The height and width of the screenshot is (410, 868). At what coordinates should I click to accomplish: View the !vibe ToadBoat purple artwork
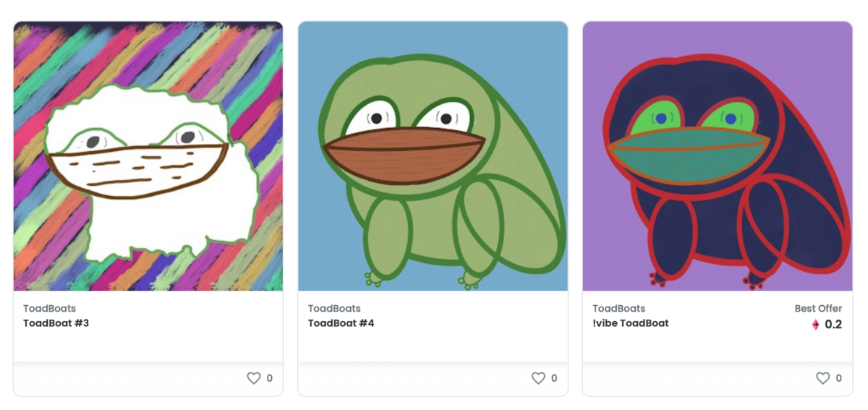pyautogui.click(x=718, y=156)
